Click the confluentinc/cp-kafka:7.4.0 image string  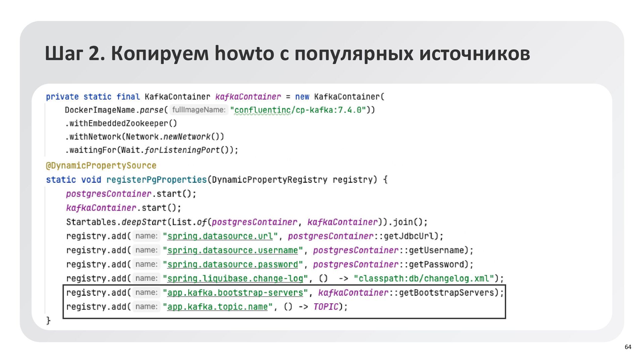point(298,110)
